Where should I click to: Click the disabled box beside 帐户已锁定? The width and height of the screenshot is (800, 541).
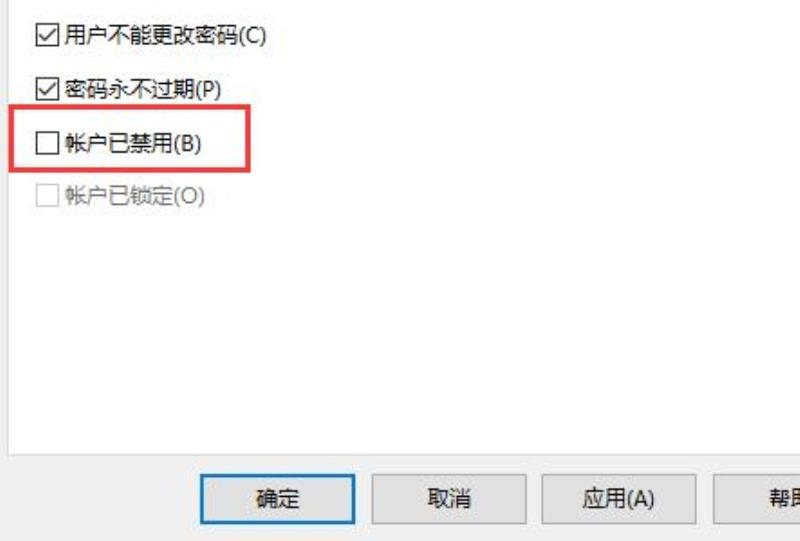(x=47, y=195)
